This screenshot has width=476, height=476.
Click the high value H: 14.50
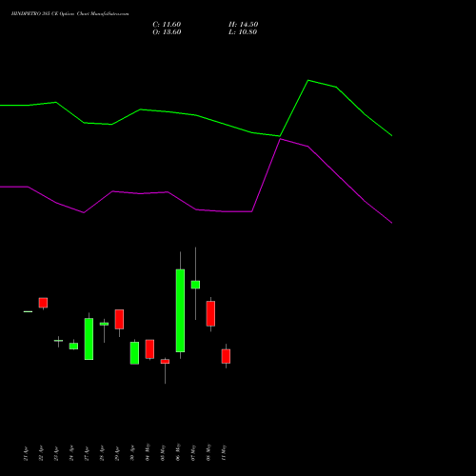pos(243,25)
